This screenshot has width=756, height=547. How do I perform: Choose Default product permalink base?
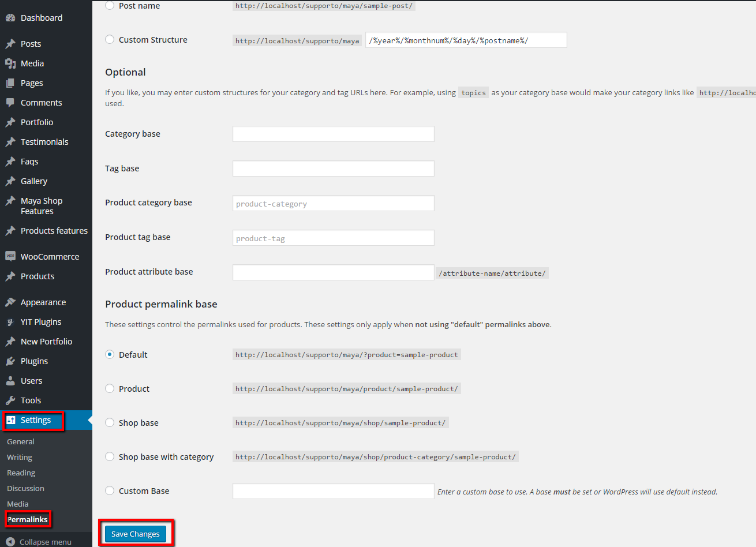110,355
